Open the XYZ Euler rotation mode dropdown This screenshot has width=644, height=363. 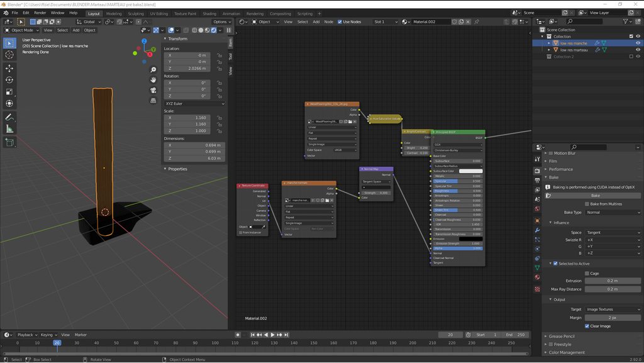(x=194, y=103)
